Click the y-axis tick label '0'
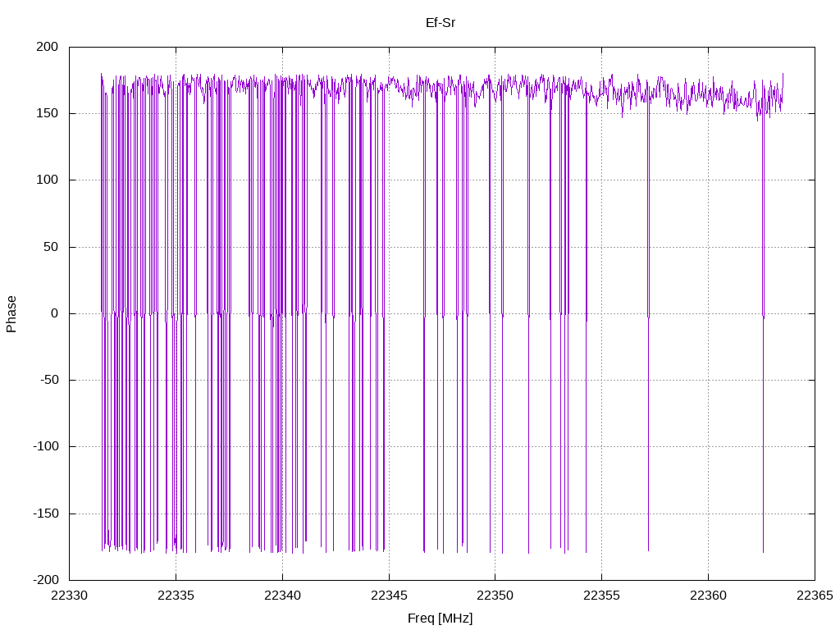The image size is (840, 630). [x=55, y=313]
